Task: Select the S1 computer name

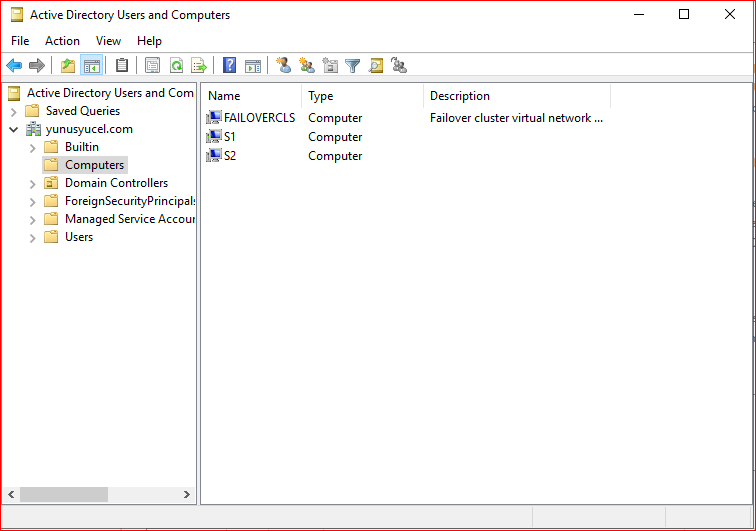Action: click(x=230, y=136)
